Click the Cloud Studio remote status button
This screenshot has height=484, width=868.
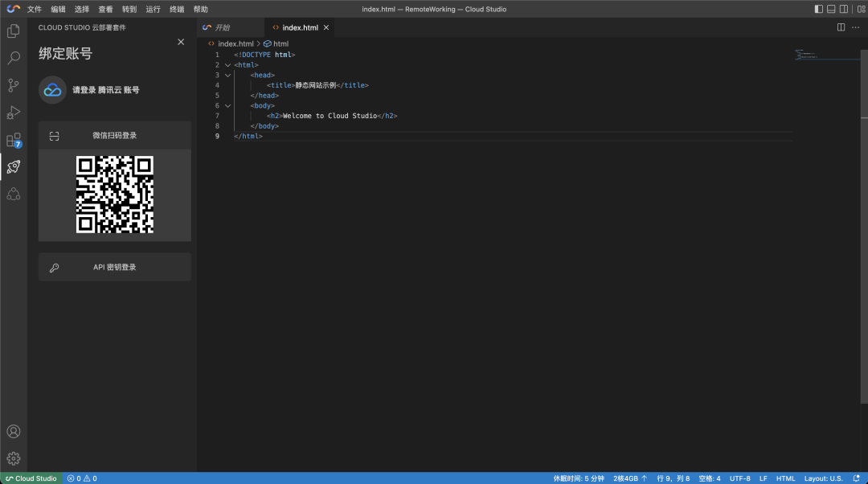[x=31, y=478]
